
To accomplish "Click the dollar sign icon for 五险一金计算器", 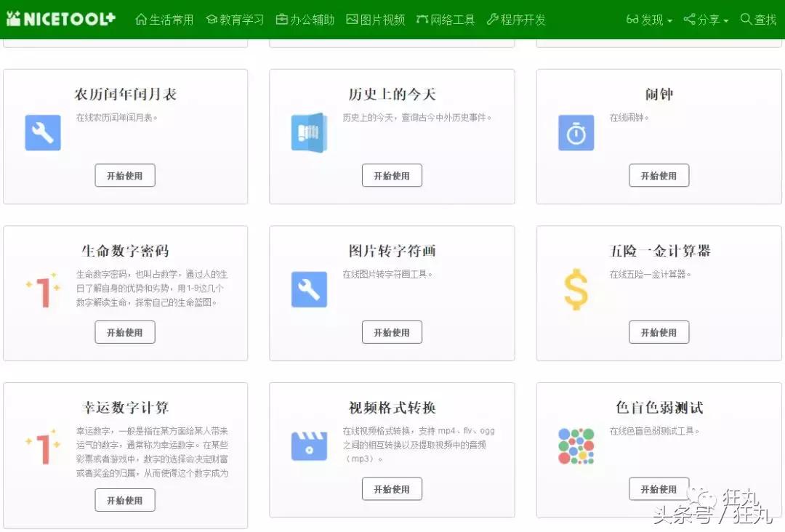I will pos(575,290).
